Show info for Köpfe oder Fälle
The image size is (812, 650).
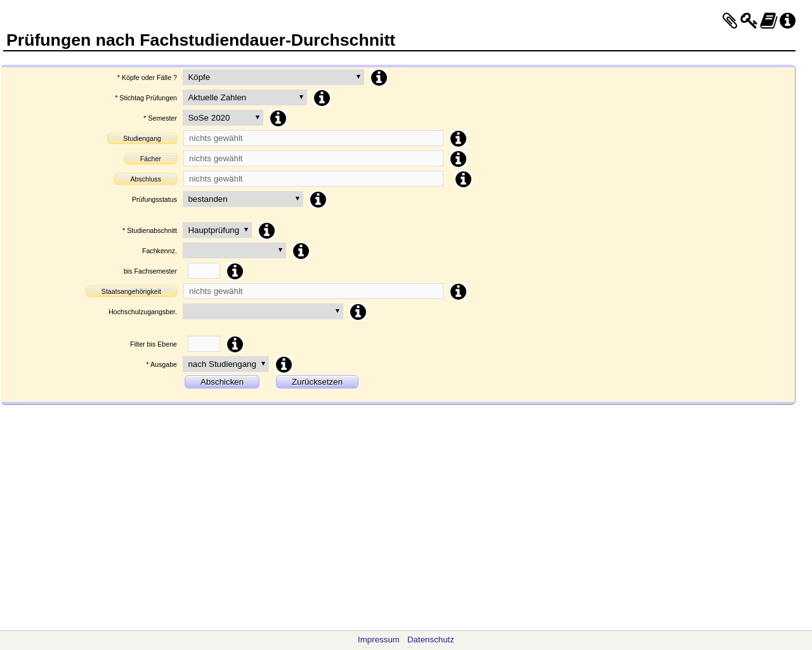[379, 77]
